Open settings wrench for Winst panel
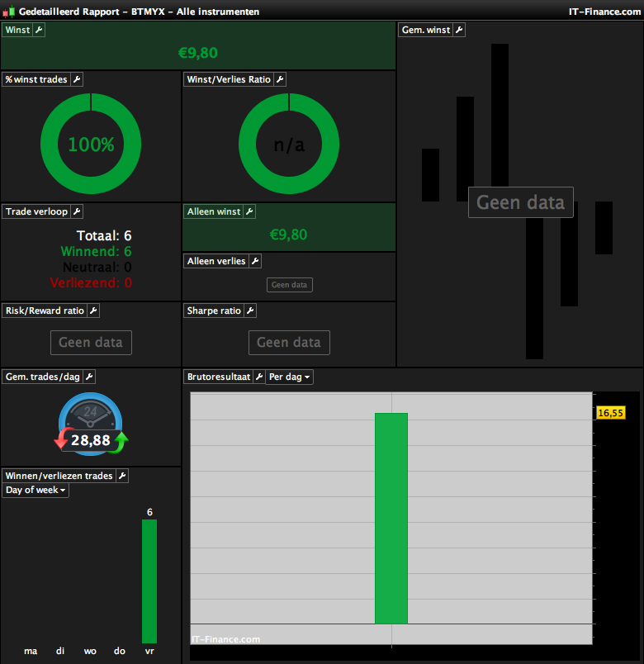The height and width of the screenshot is (664, 644). click(39, 30)
